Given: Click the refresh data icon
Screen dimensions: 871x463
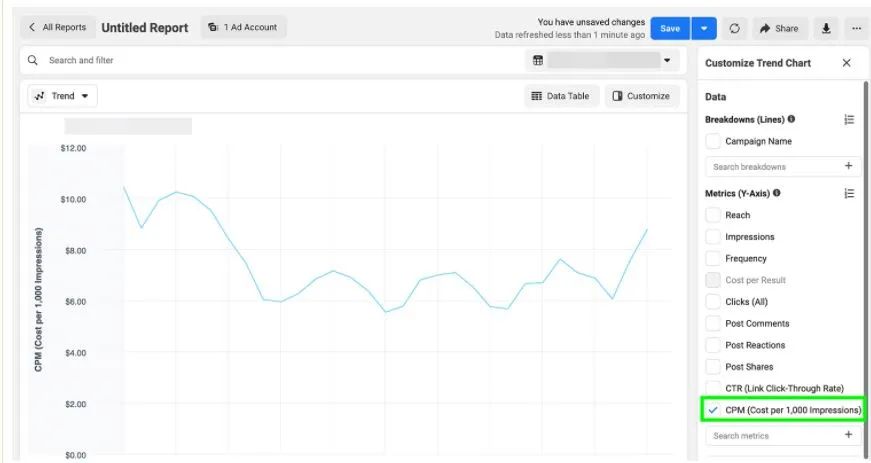Looking at the screenshot, I should 734,28.
